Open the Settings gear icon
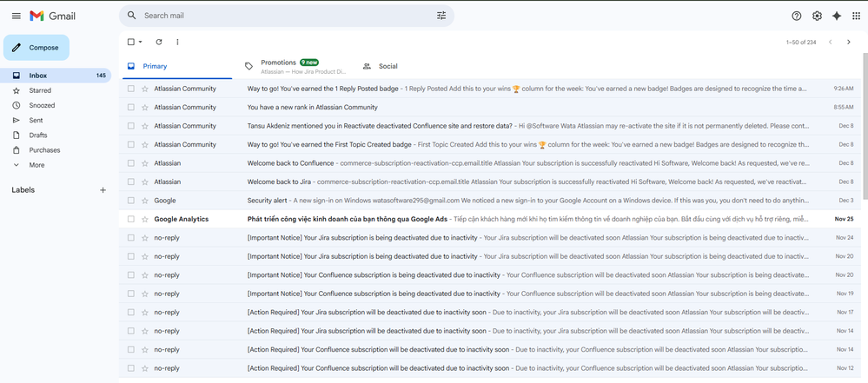 [817, 16]
